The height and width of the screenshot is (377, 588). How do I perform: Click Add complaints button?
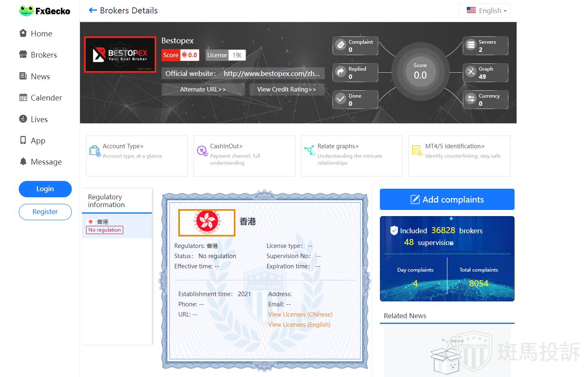(447, 199)
